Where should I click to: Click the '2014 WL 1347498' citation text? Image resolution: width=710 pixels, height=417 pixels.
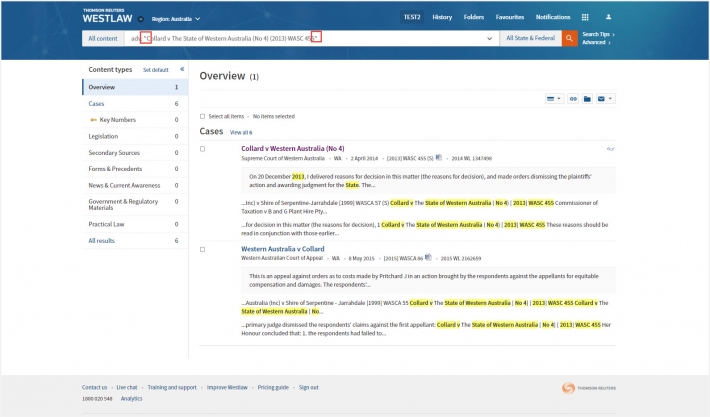click(x=471, y=158)
